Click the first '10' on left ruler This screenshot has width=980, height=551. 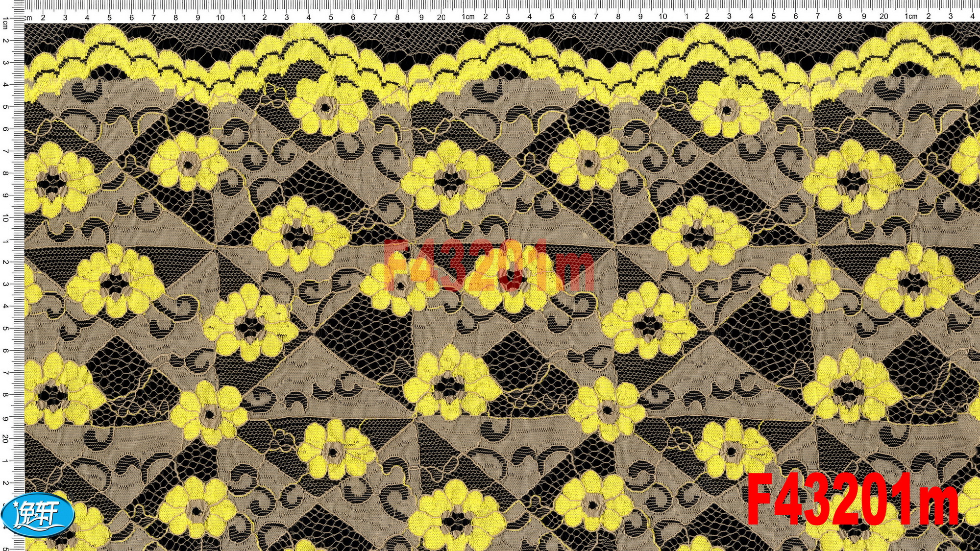[5, 218]
